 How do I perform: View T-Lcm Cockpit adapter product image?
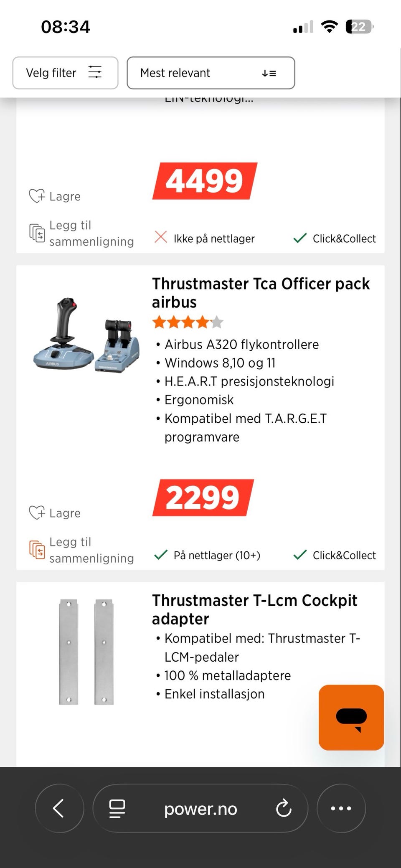(x=86, y=652)
